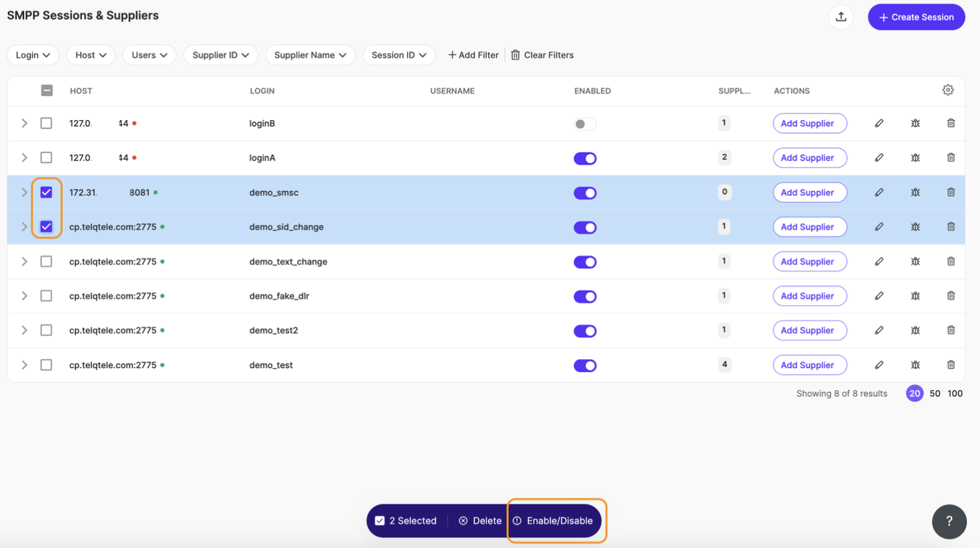Open table column settings gear
Image resolution: width=980 pixels, height=548 pixels.
[x=948, y=90]
